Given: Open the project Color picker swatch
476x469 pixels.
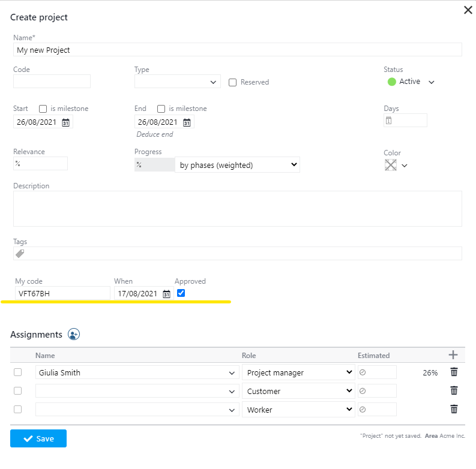Looking at the screenshot, I should (391, 166).
